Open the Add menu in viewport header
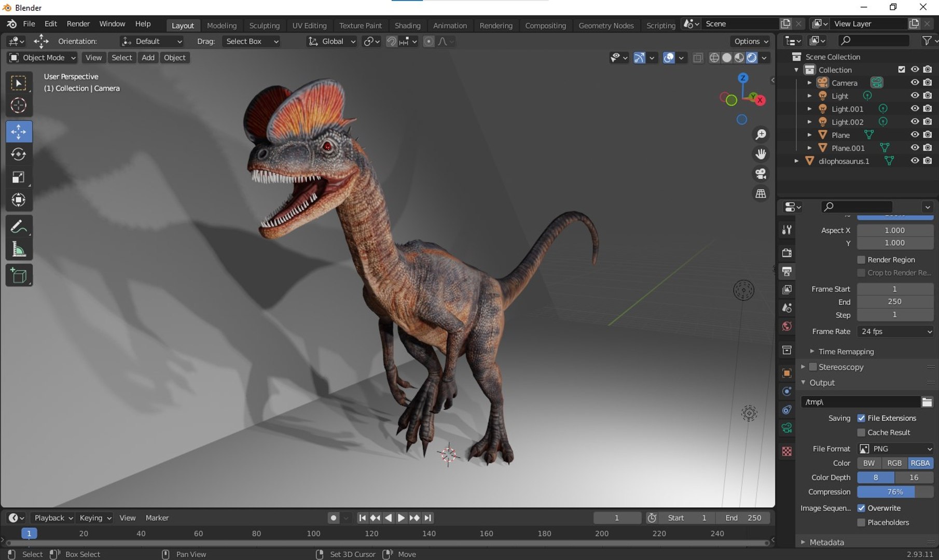This screenshot has width=939, height=560. pos(148,58)
